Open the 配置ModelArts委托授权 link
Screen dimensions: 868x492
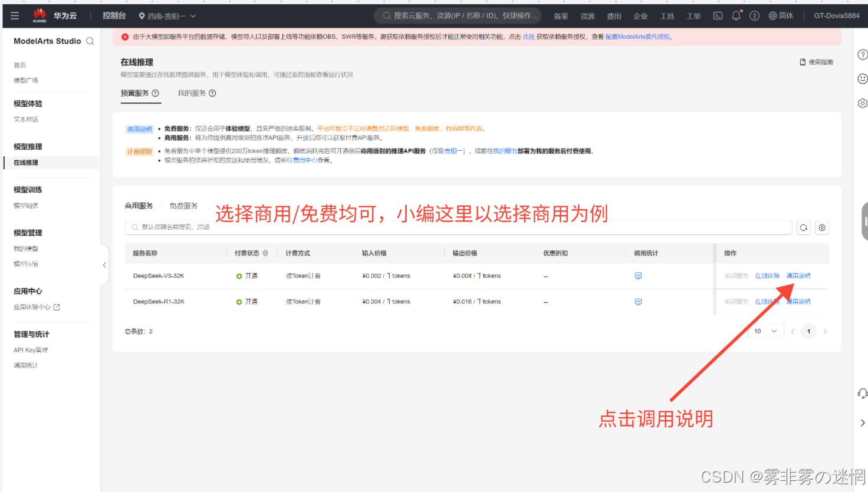pos(637,37)
